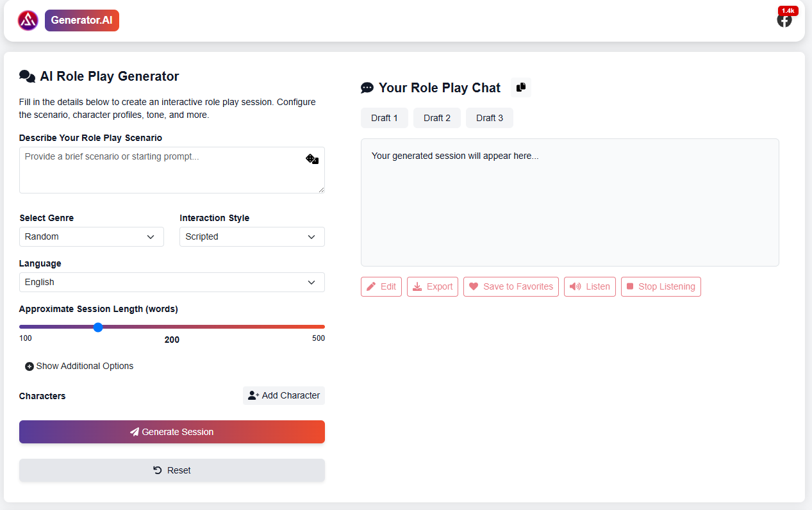
Task: Open the Draft 3 tab
Action: pyautogui.click(x=490, y=118)
